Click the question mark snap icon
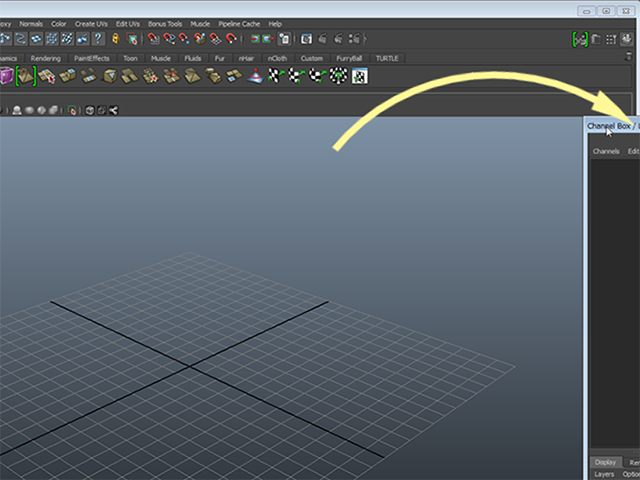Screen dimensions: 640x480 point(98,39)
